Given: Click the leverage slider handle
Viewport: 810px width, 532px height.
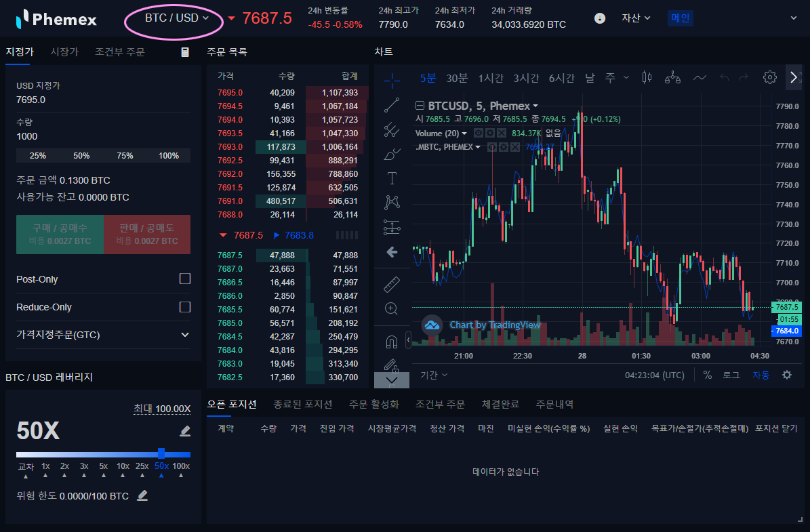Looking at the screenshot, I should click(161, 454).
